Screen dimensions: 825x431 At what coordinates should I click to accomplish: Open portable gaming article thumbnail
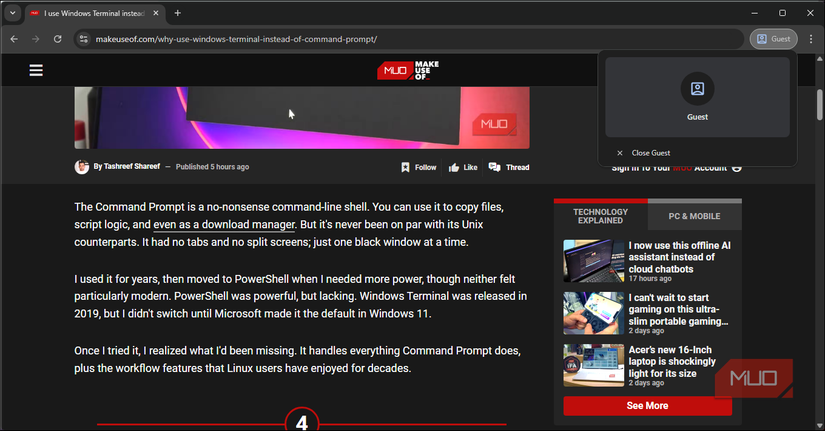[593, 313]
